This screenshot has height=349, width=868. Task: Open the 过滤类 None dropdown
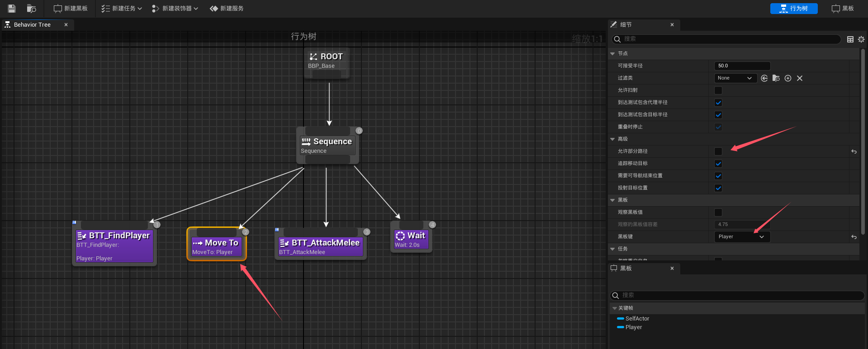click(x=735, y=78)
